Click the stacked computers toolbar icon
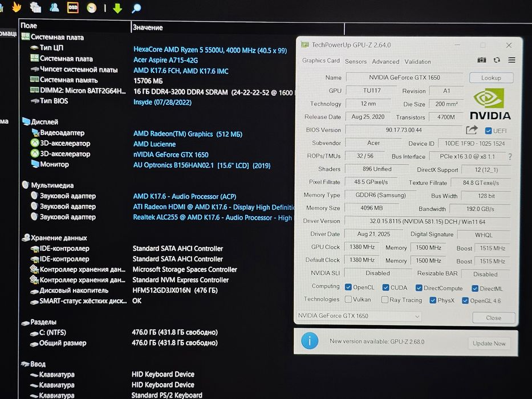The image size is (532, 399). [35, 7]
